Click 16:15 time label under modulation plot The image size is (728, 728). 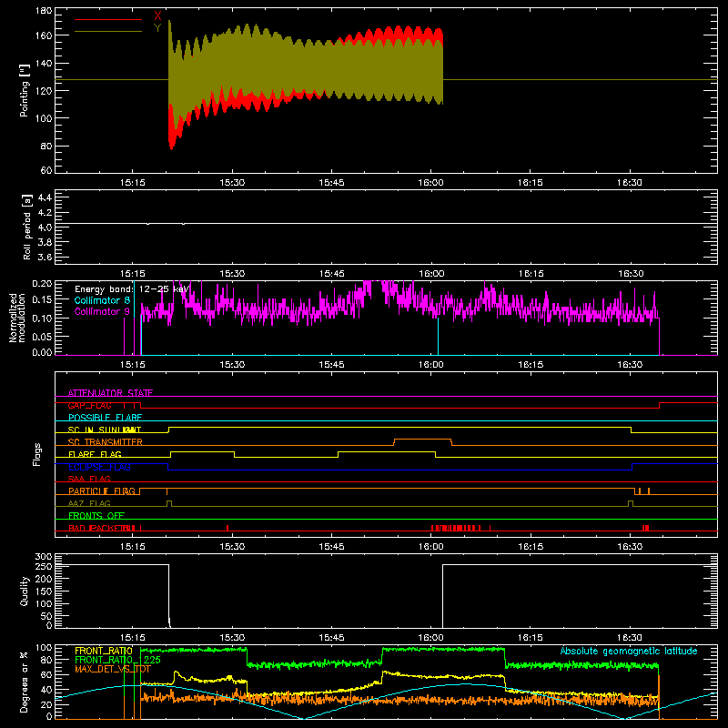pyautogui.click(x=531, y=365)
